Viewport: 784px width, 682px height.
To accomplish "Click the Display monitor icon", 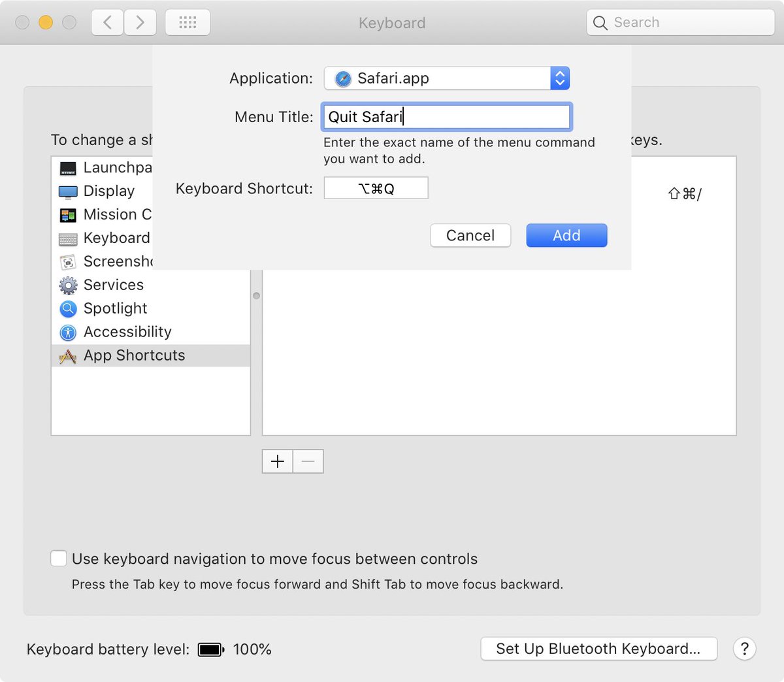I will [x=68, y=191].
